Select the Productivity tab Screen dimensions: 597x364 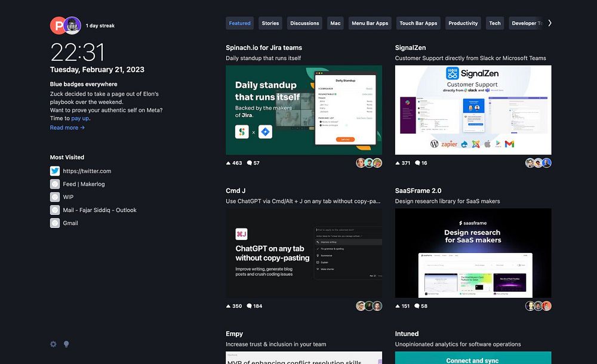463,23
